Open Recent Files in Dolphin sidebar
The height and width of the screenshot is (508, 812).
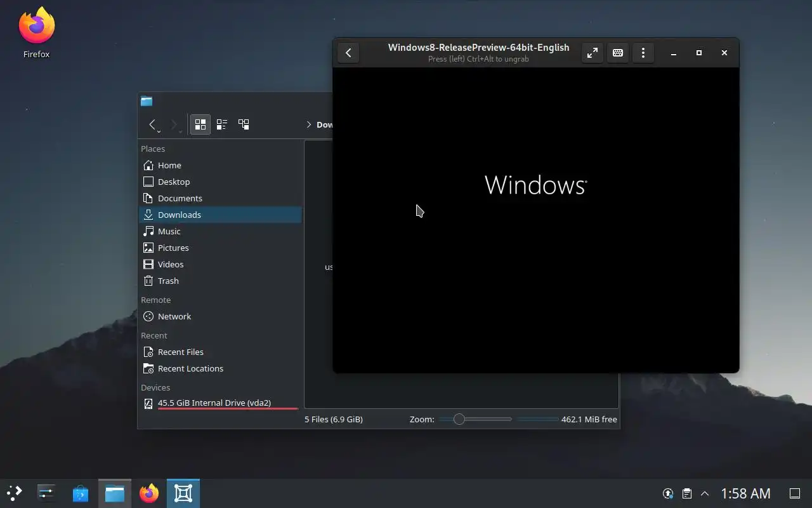[x=220, y=352]
